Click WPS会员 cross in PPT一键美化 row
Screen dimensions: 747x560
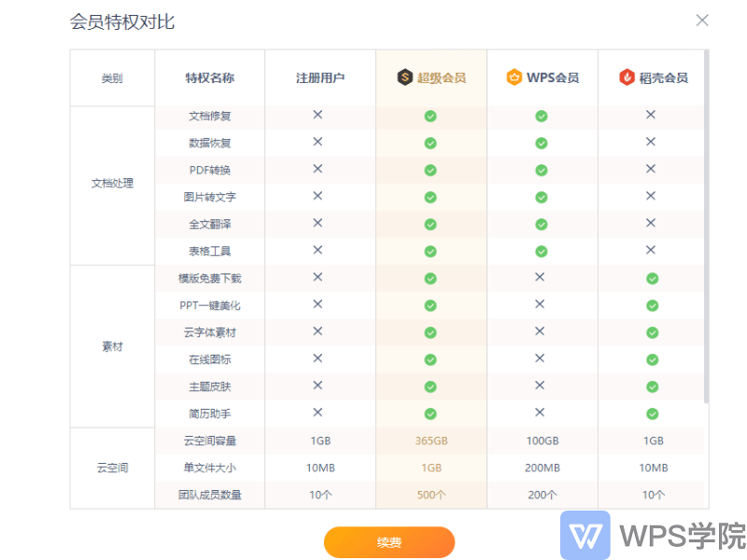(x=540, y=304)
